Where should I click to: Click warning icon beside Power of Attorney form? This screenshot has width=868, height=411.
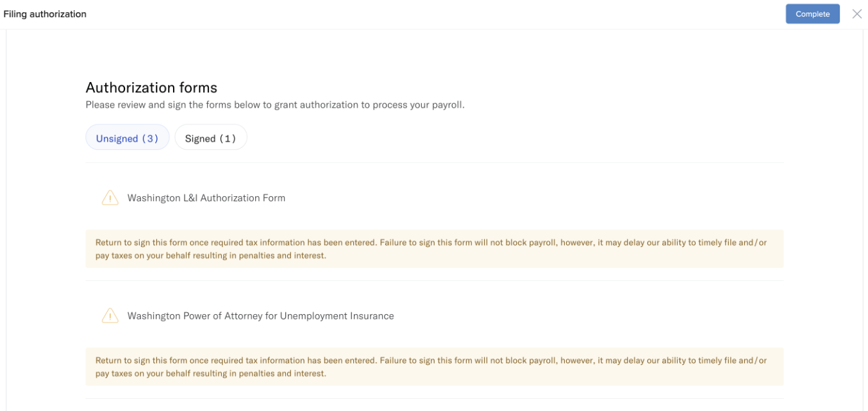pyautogui.click(x=110, y=316)
